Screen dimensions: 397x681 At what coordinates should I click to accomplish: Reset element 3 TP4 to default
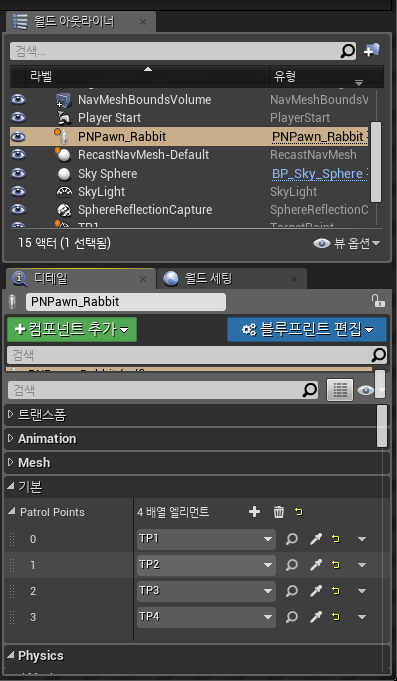click(x=336, y=617)
